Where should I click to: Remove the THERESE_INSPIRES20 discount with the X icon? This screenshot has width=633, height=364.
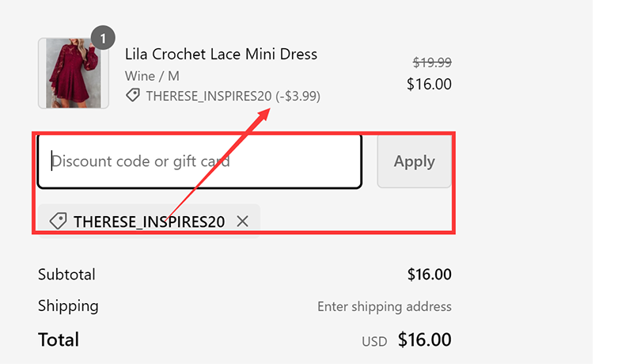tap(242, 222)
